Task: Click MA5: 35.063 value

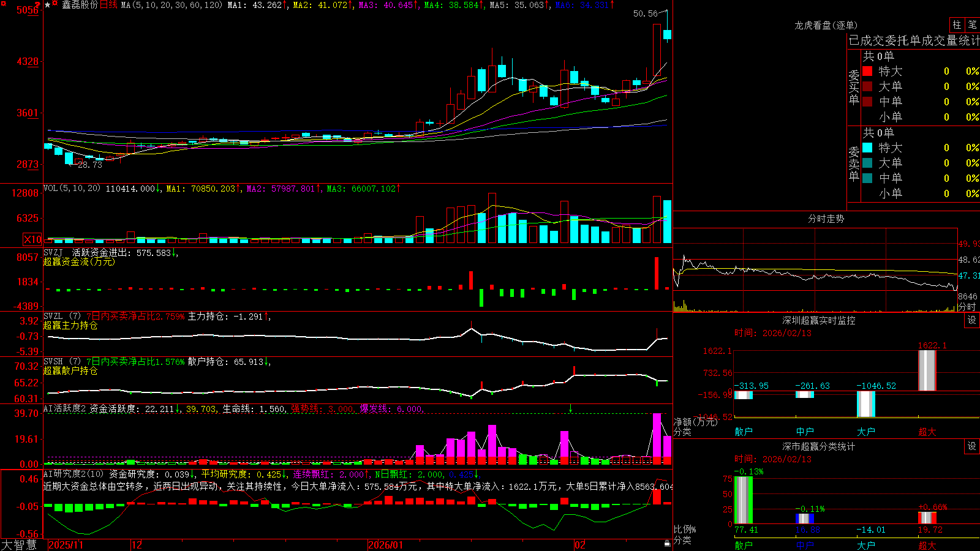Action: 520,5
